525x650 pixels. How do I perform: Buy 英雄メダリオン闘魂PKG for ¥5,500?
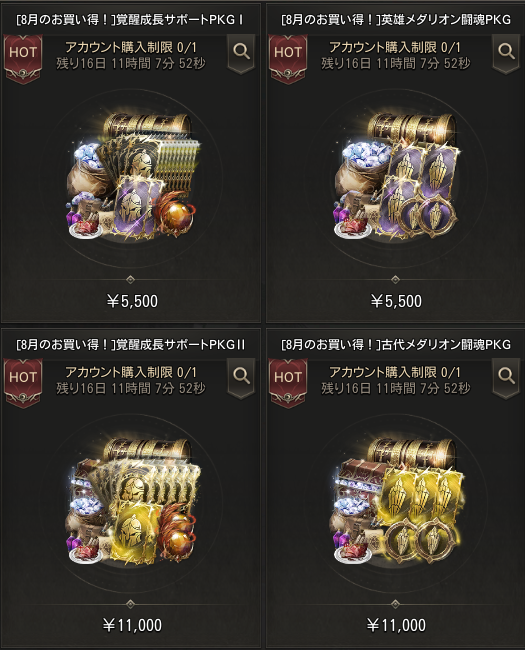(x=396, y=301)
